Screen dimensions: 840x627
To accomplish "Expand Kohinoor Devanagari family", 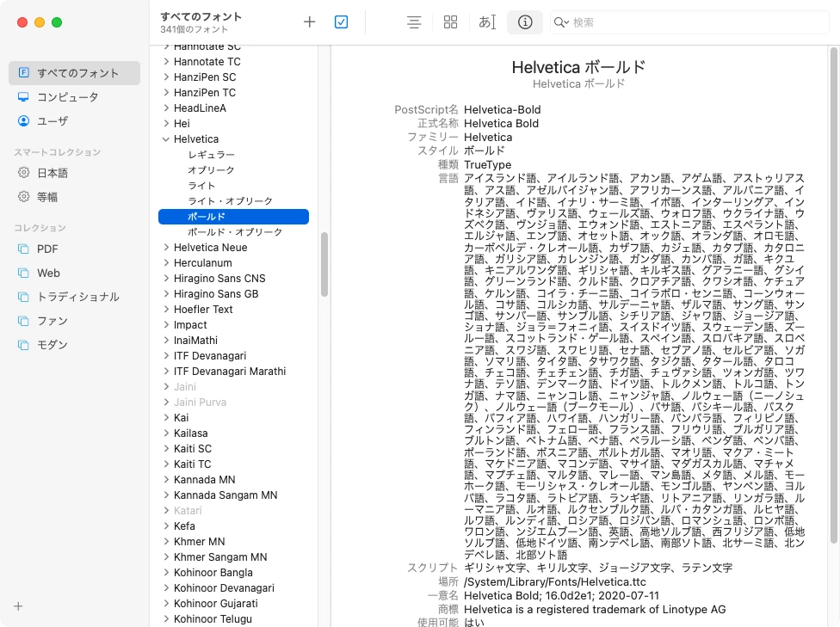I will tap(166, 588).
